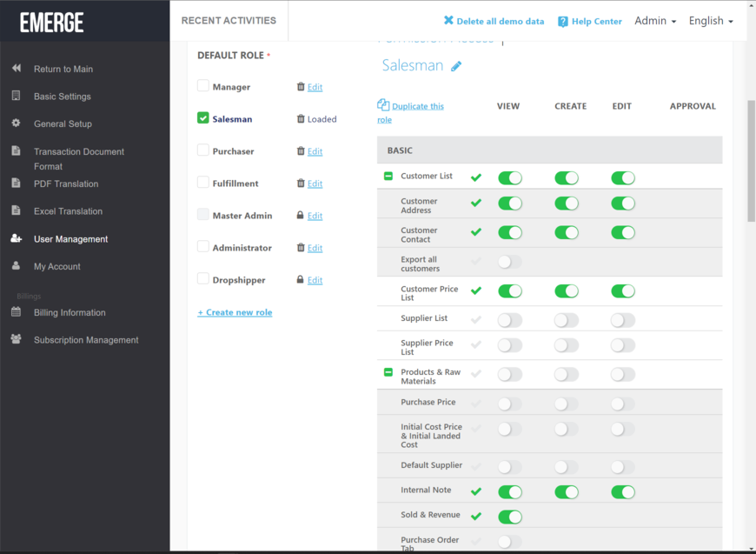Turn off the Internal Note Edit toggle
Image resolution: width=756 pixels, height=554 pixels.
(x=623, y=492)
